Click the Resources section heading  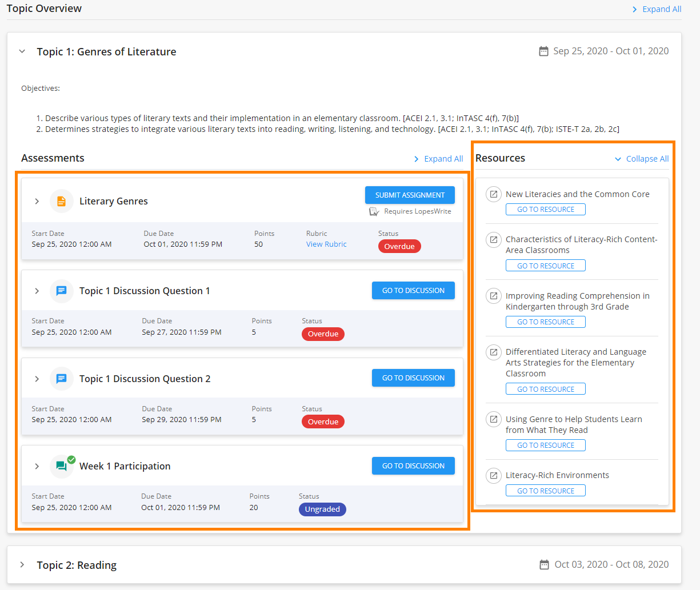click(x=500, y=158)
